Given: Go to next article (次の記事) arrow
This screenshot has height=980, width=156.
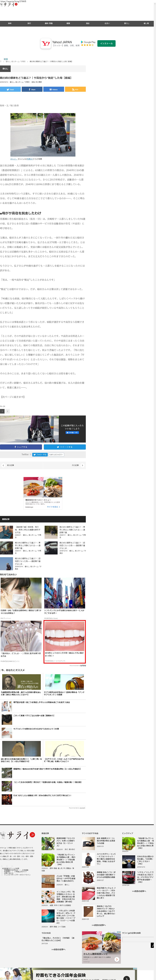Looking at the screenshot, I should [82, 465].
